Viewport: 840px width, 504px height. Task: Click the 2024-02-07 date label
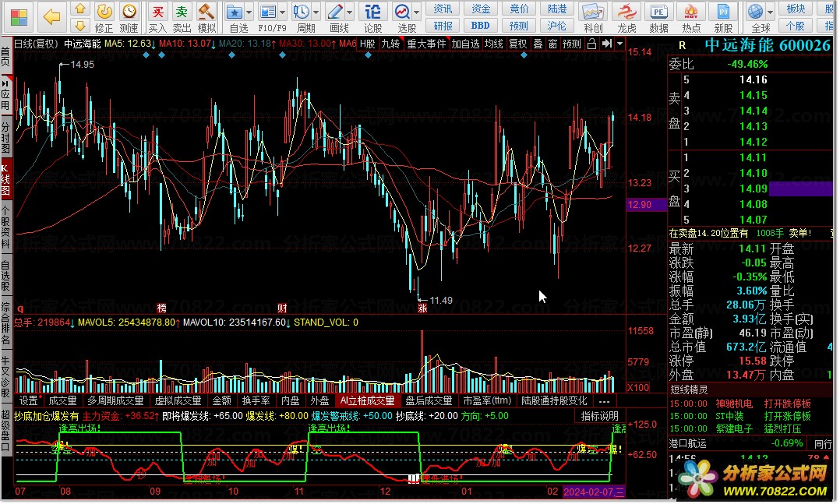[594, 492]
